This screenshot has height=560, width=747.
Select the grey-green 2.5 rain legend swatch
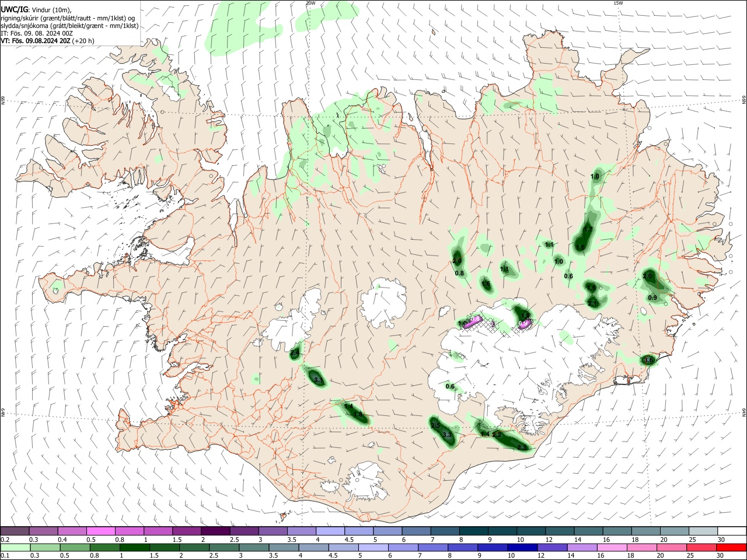tap(224, 547)
